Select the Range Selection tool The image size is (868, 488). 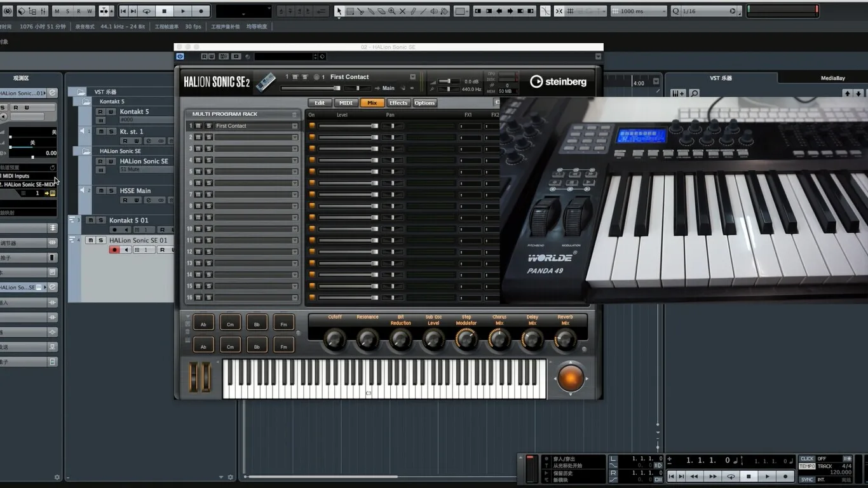[x=350, y=11]
